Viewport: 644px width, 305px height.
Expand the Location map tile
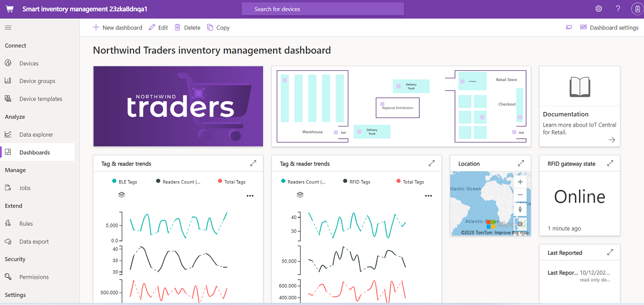point(521,163)
